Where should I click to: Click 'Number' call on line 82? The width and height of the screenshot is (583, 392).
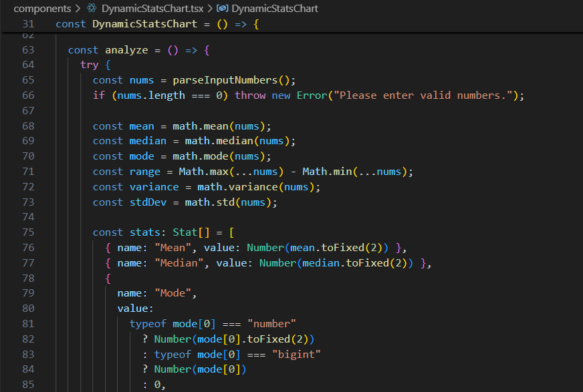click(x=172, y=339)
